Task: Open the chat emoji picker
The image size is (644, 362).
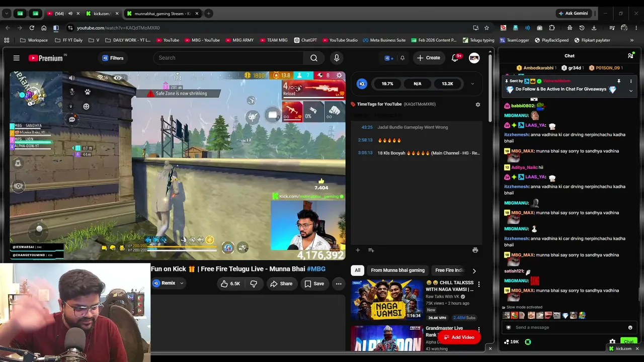Action: pyautogui.click(x=630, y=327)
